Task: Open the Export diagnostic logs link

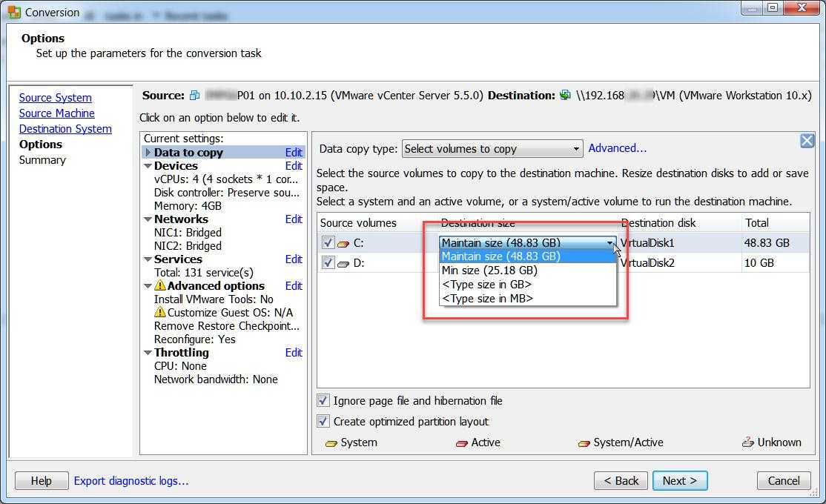Action: [x=131, y=481]
